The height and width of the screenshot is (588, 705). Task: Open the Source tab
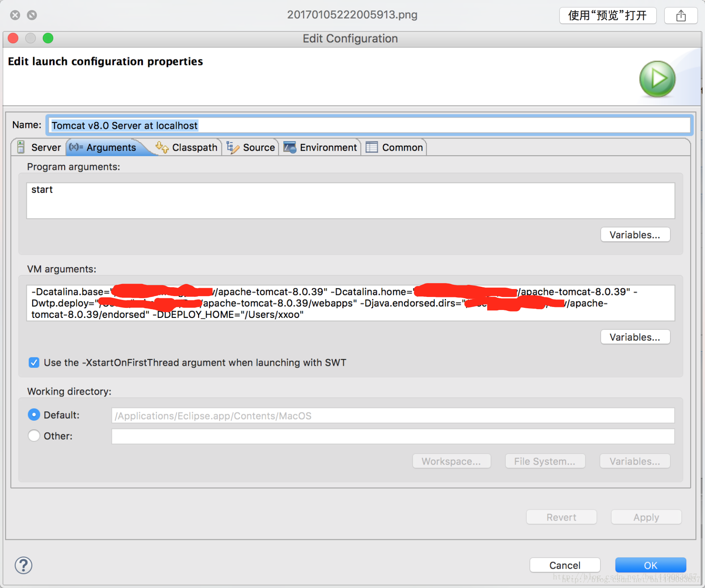click(x=251, y=147)
